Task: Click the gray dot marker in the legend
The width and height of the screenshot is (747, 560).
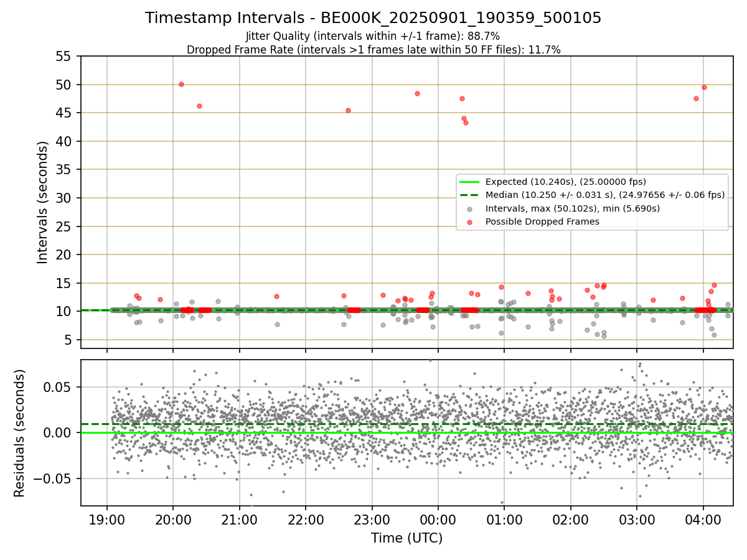Action: click(x=470, y=208)
